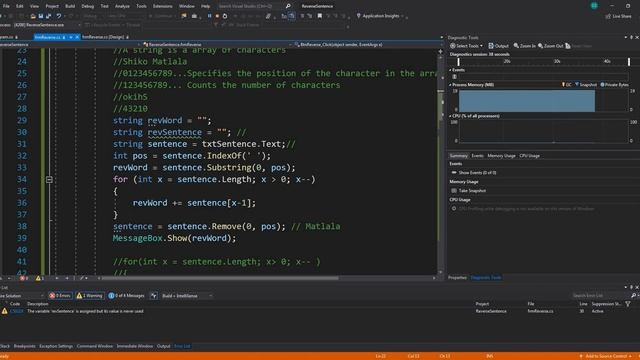
Task: Collapse the for loop block at line 34
Action: pyautogui.click(x=49, y=179)
